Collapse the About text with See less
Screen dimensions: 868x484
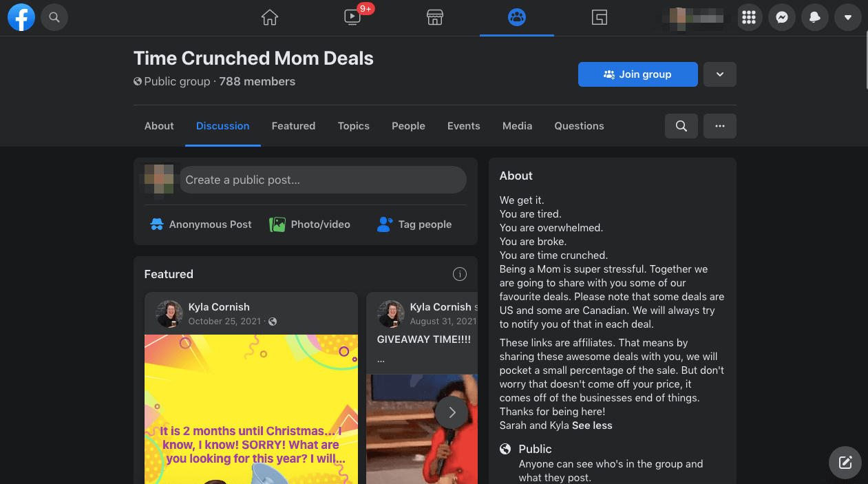click(x=592, y=425)
